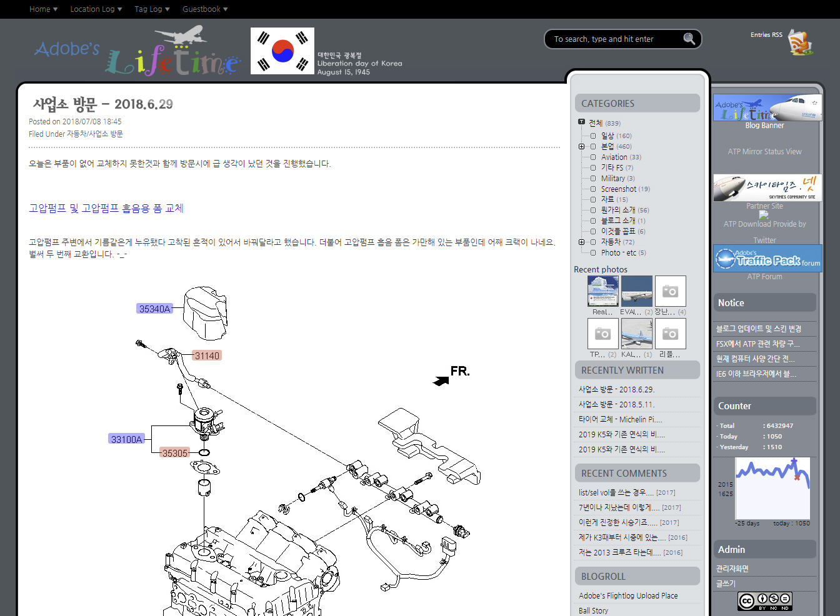840x616 pixels.
Task: Open the 글쓰기 write post link
Action: click(x=726, y=584)
